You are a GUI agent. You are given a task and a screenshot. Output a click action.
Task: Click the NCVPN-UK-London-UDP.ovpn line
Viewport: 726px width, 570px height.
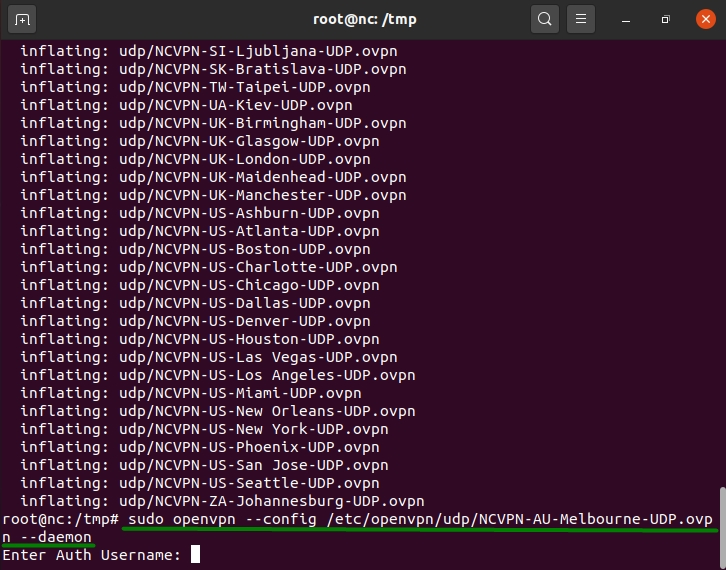point(195,159)
